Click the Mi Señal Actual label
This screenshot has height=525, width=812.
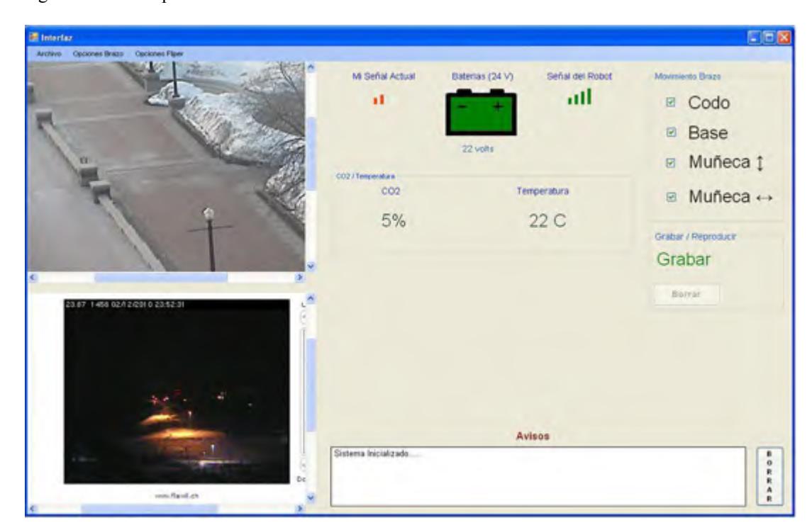[384, 76]
